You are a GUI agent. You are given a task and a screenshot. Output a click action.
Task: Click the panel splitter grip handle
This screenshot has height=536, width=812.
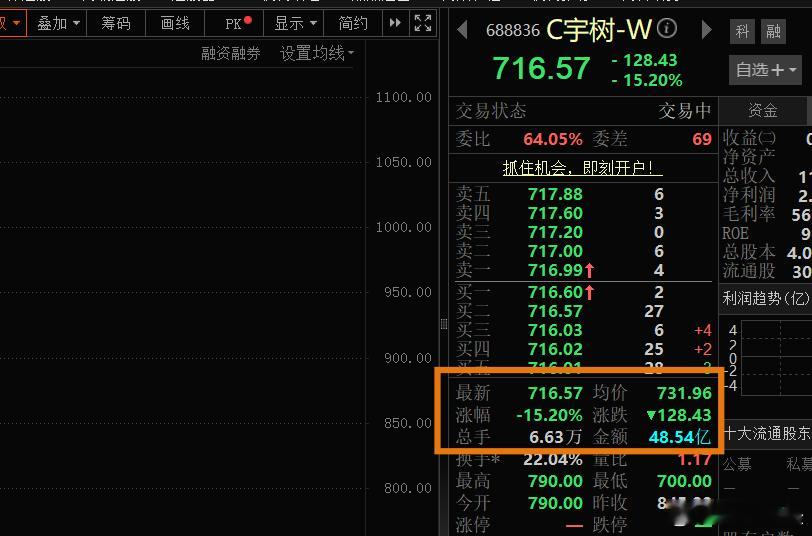coord(444,324)
